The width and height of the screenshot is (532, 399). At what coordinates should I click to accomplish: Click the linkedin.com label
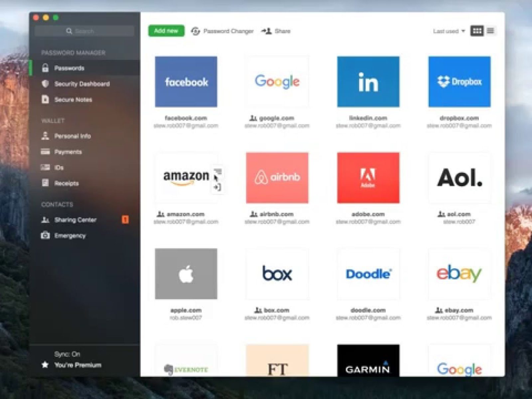[x=368, y=118]
